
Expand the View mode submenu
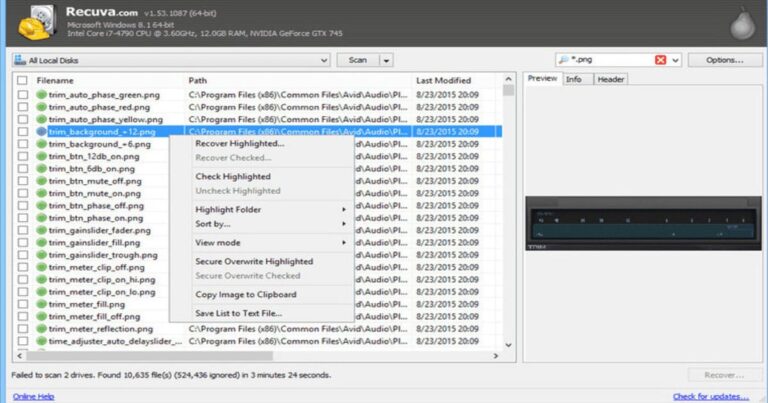tap(344, 242)
